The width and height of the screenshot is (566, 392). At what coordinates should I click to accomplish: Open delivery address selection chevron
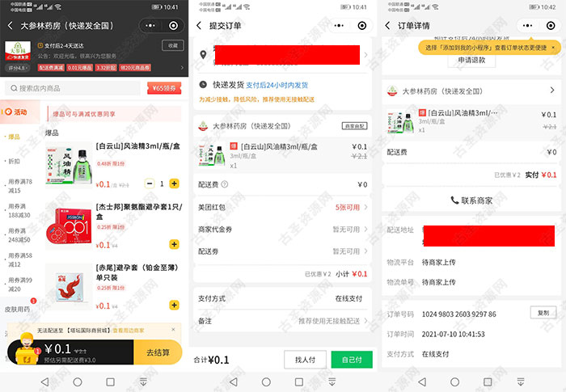point(365,55)
